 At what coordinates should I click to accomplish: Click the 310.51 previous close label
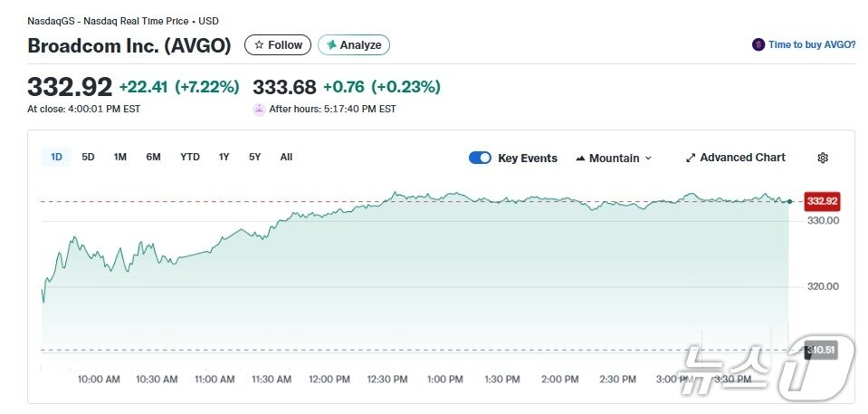tap(821, 350)
